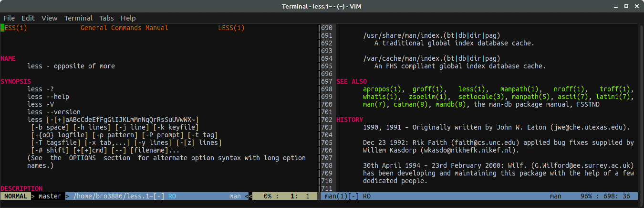Open the Help menu
The width and height of the screenshot is (644, 208).
coord(128,18)
